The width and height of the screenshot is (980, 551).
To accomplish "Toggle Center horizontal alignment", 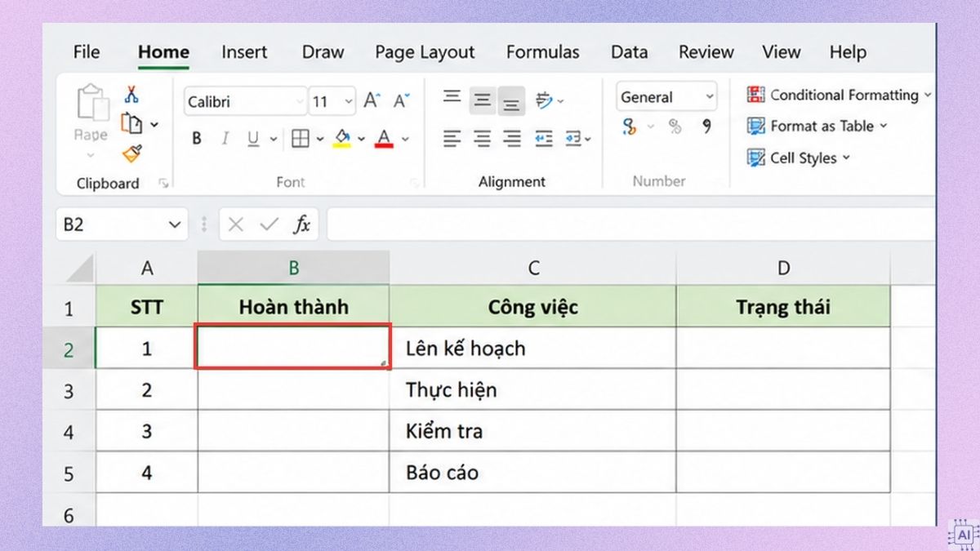I will 483,139.
